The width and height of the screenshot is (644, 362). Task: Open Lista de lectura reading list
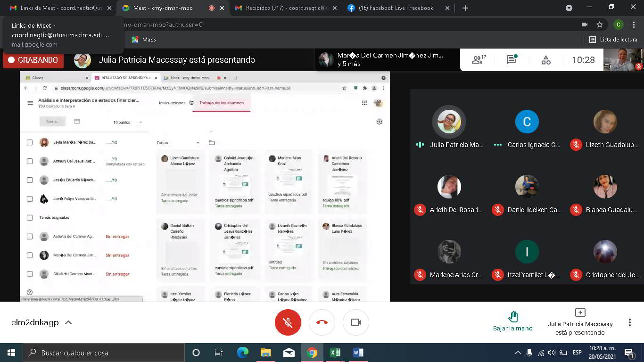coord(613,40)
